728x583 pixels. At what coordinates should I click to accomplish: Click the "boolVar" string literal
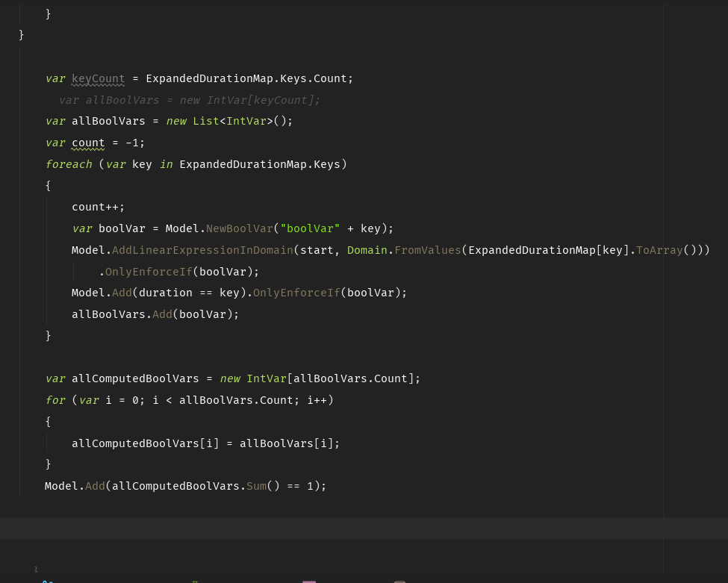(310, 228)
